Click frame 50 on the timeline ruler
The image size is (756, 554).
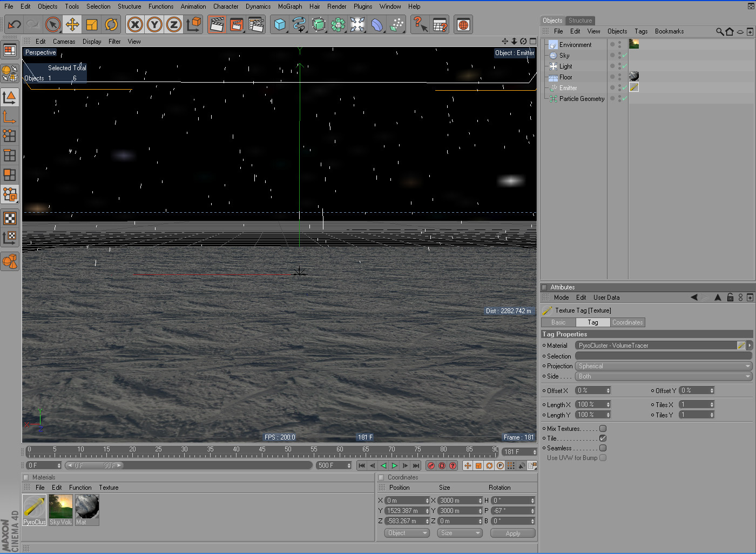pos(288,452)
